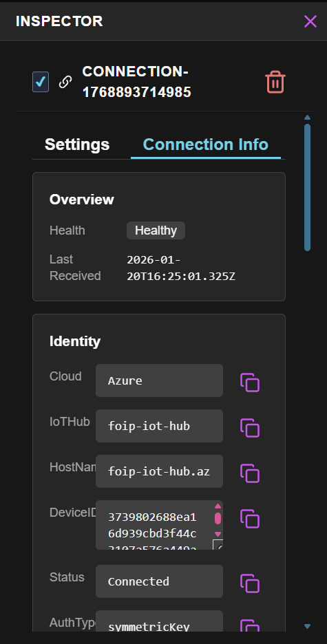
Task: Click the Last Received timestamp 2026-01-20T16:25:01.325Z
Action: click(181, 268)
